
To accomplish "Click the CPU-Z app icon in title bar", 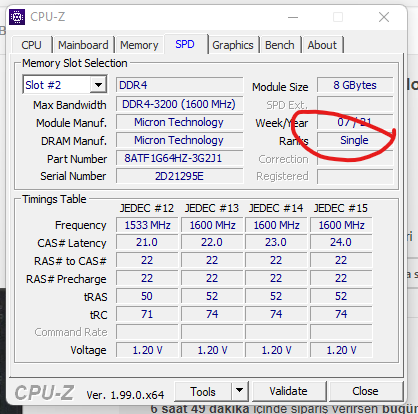I will pos(17,17).
